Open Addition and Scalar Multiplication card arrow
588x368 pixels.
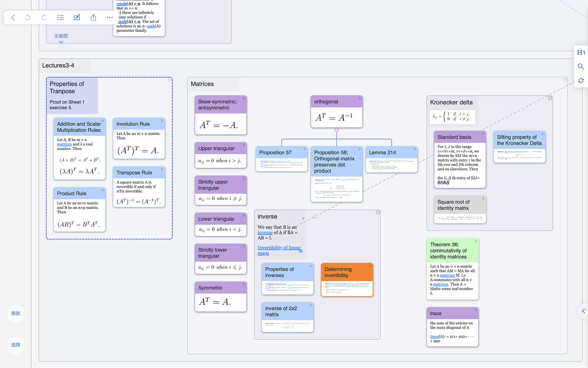pos(102,121)
